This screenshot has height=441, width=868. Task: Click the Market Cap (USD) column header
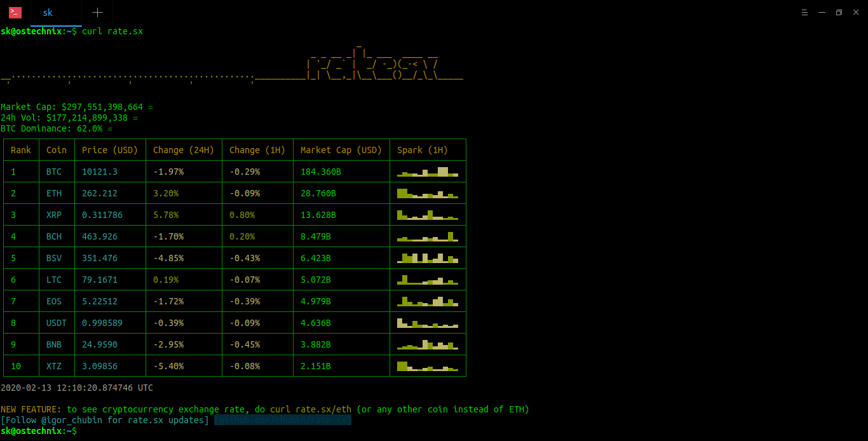[x=341, y=150]
